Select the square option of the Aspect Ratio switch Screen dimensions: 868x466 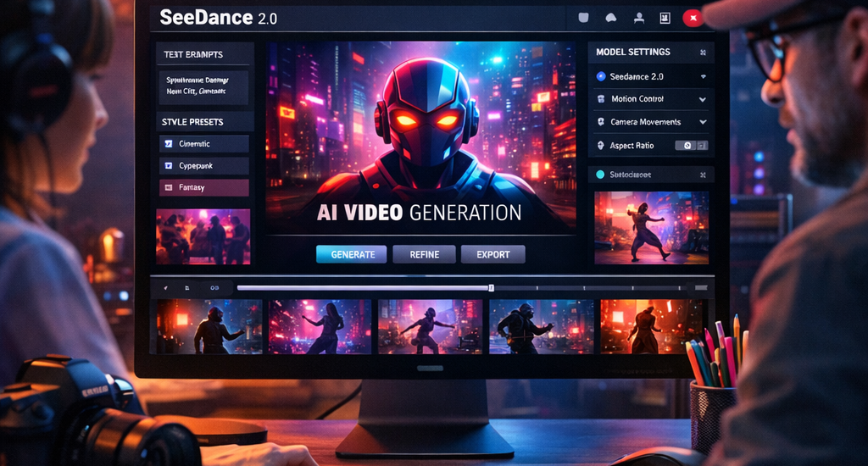click(701, 146)
